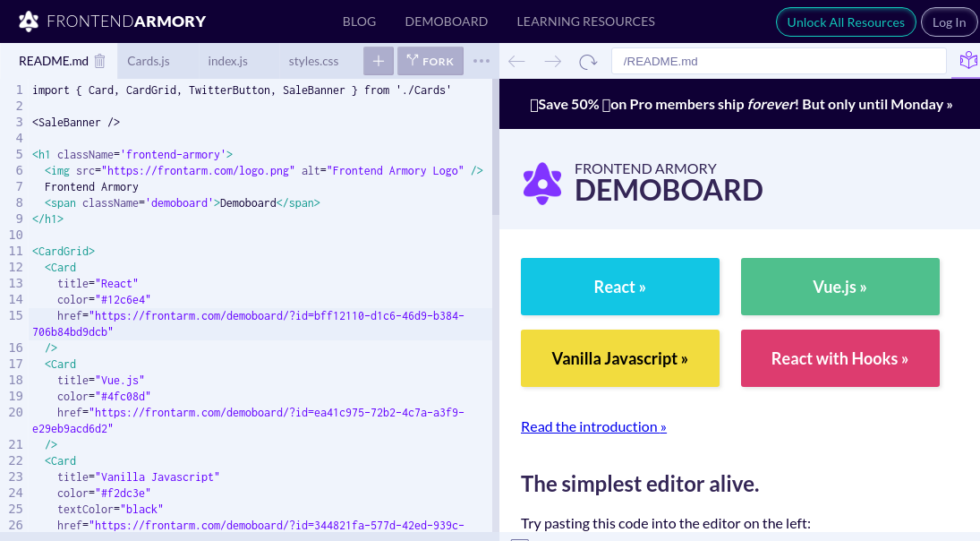Click the FRONTENDARMORY brand text in header
The height and width of the screenshot is (541, 980).
(126, 21)
